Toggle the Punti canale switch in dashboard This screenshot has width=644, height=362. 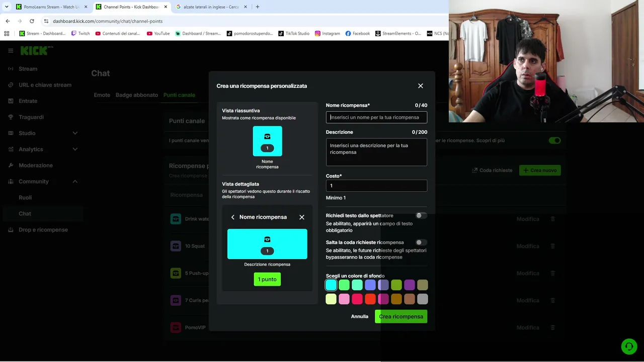pyautogui.click(x=554, y=140)
